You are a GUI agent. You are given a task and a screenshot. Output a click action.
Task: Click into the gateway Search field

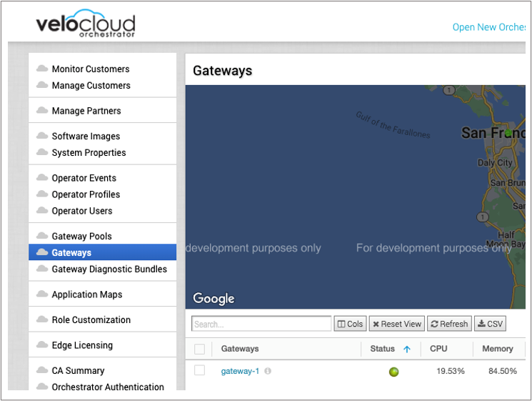coord(261,324)
